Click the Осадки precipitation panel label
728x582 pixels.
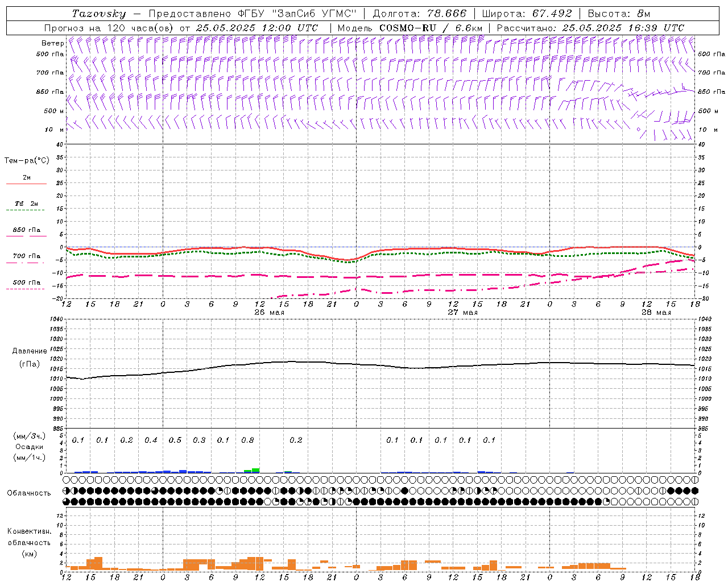tap(29, 447)
